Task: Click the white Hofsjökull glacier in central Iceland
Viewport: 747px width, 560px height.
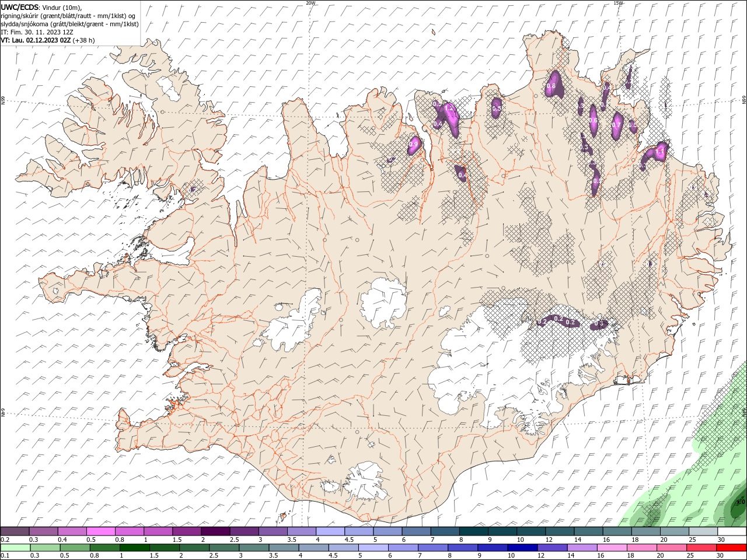Action: tap(383, 303)
